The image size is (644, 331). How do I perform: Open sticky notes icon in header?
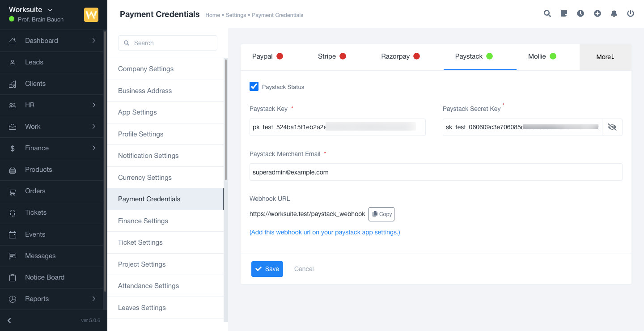pos(564,13)
